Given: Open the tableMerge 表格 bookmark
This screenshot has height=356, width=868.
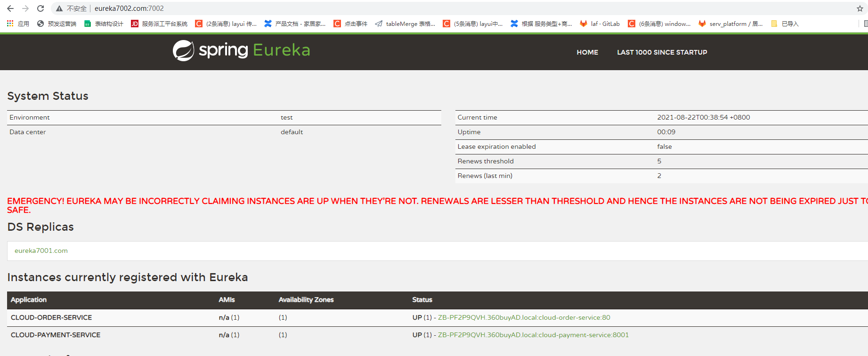Looking at the screenshot, I should [405, 24].
